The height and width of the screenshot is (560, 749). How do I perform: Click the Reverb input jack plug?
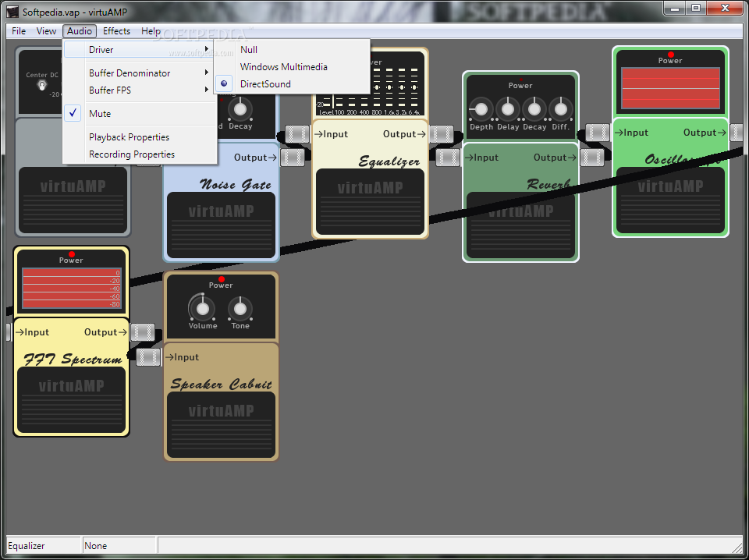(448, 158)
